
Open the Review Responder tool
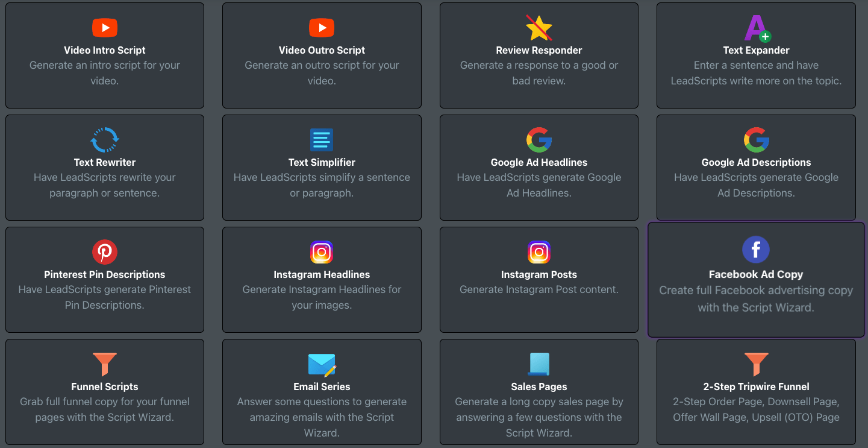tap(539, 55)
